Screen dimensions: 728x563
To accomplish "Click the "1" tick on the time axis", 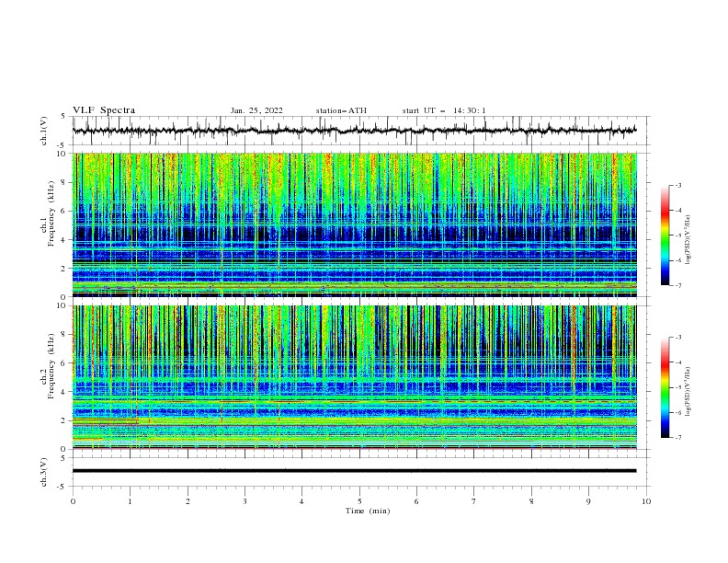I will (x=130, y=501).
